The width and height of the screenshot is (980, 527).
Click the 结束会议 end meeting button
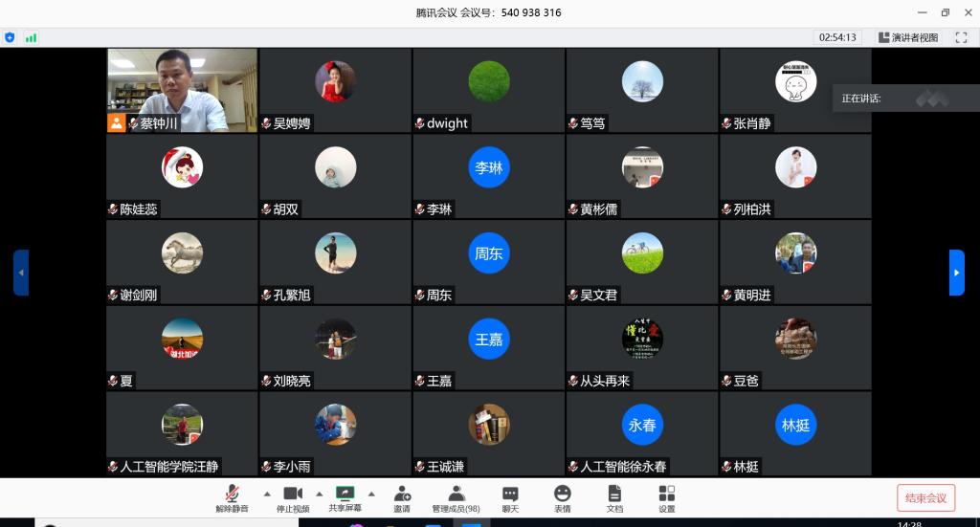[924, 497]
